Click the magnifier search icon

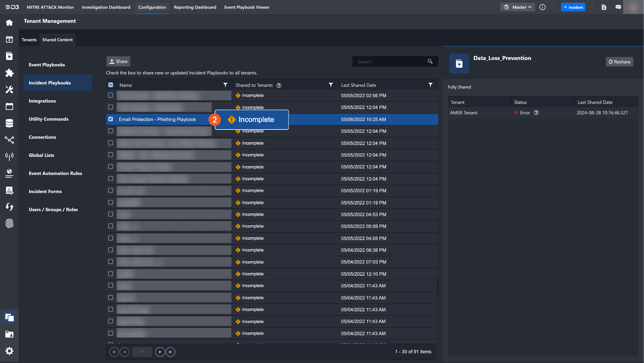(430, 61)
